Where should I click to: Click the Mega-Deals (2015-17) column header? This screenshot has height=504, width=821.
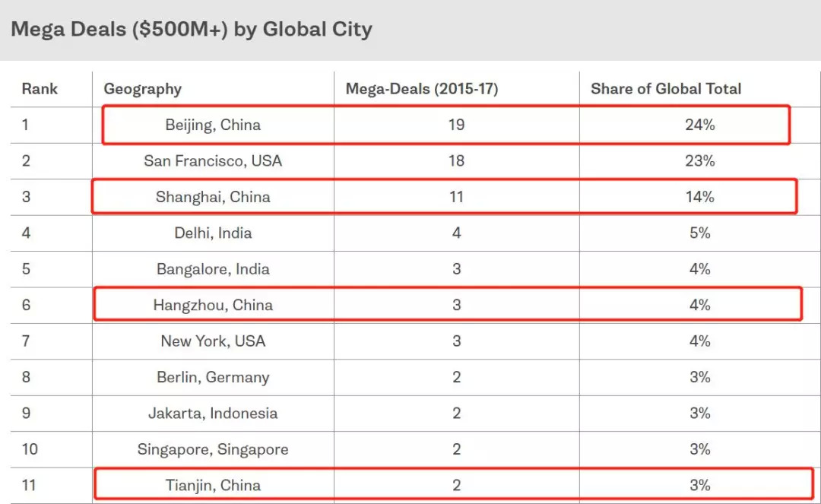click(422, 89)
